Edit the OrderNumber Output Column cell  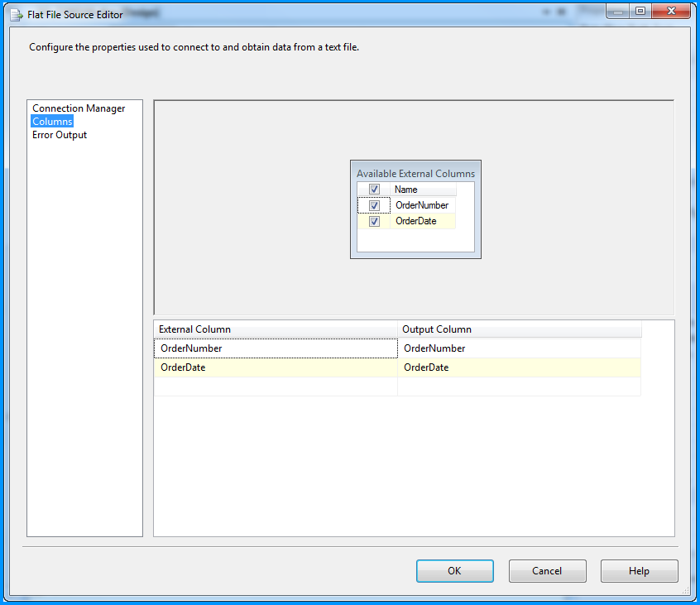coord(519,348)
